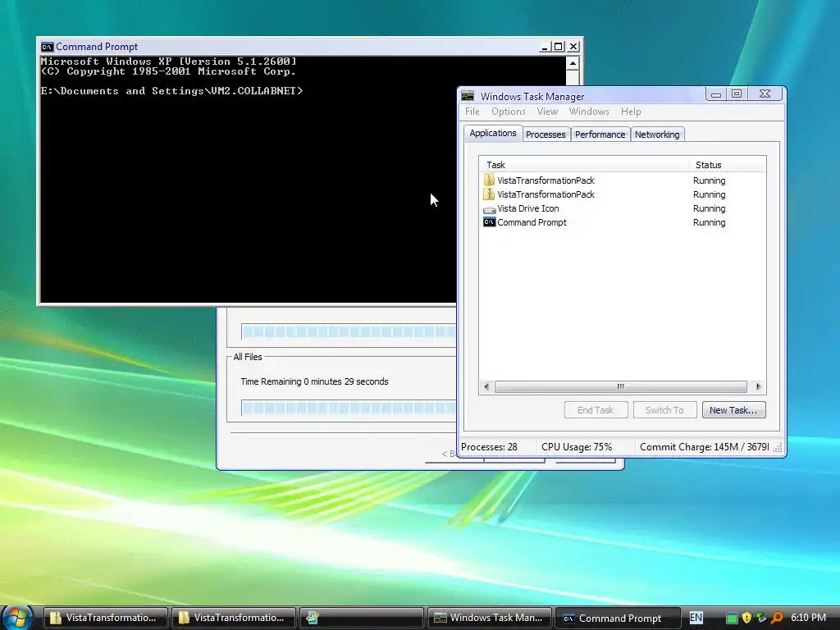
Task: Sort by the Status column header
Action: click(x=728, y=164)
